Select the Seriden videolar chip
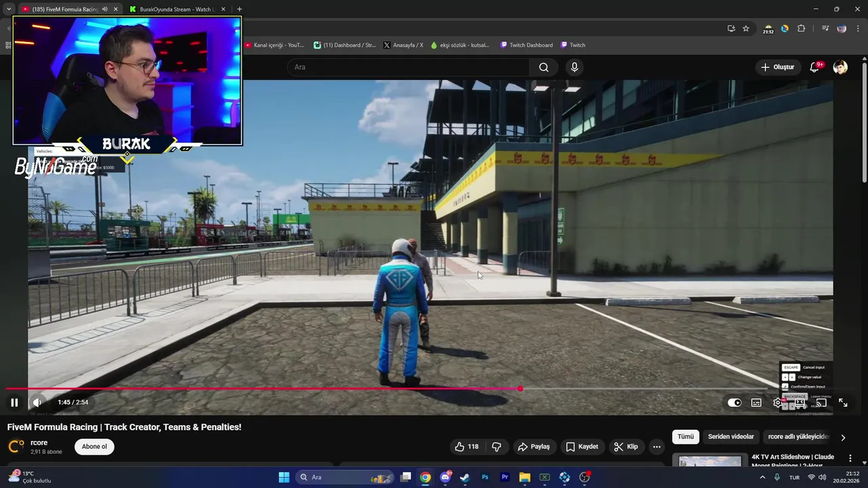 coord(731,437)
